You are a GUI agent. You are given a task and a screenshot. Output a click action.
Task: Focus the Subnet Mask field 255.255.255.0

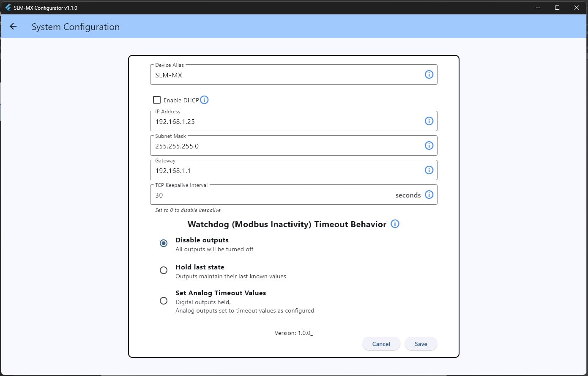pos(294,145)
